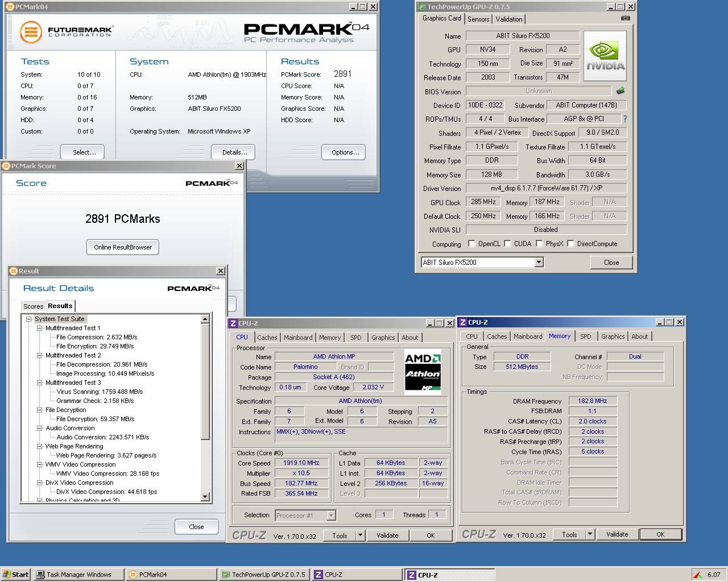
Task: Switch to the Validation tab in GPU-Z
Action: point(509,19)
